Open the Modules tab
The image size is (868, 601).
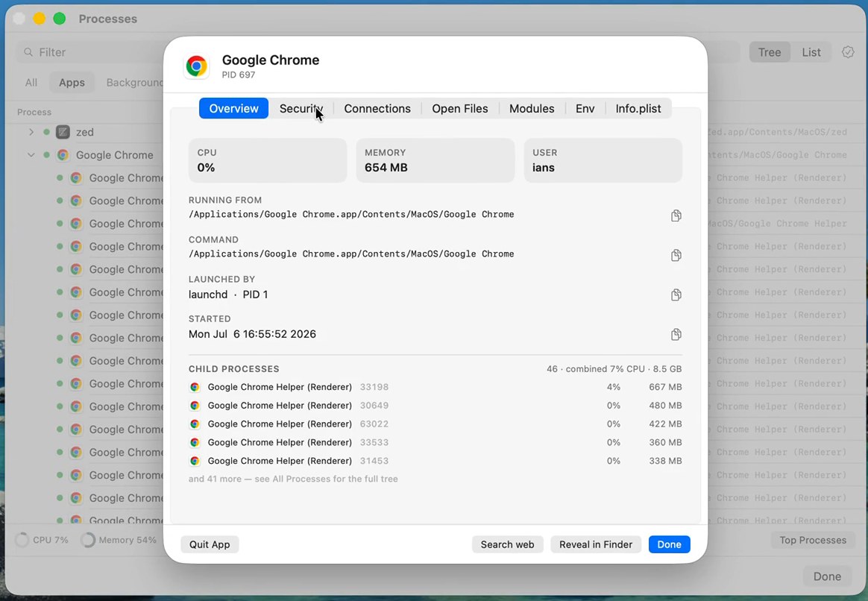532,108
